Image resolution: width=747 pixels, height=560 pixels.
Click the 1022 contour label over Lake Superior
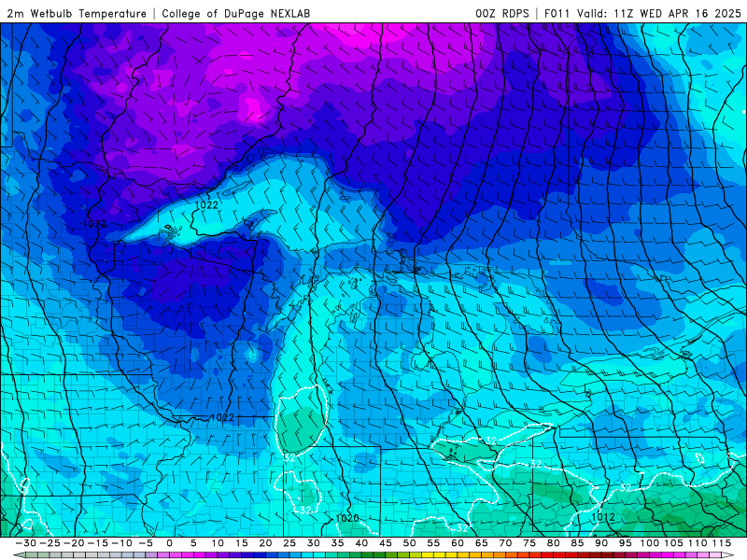click(206, 205)
